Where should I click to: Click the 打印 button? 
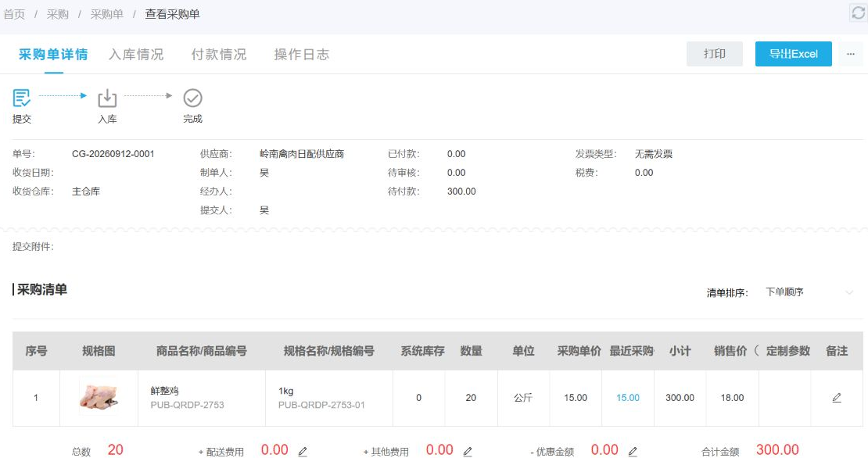(x=714, y=54)
